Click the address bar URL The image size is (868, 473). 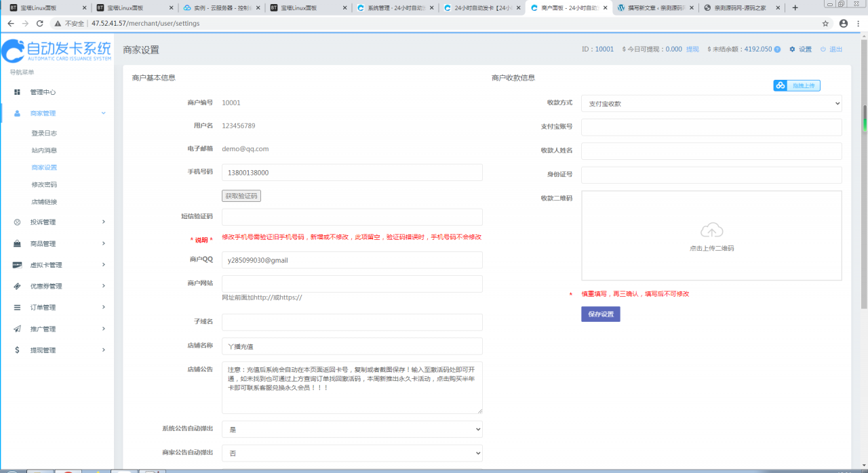point(145,23)
